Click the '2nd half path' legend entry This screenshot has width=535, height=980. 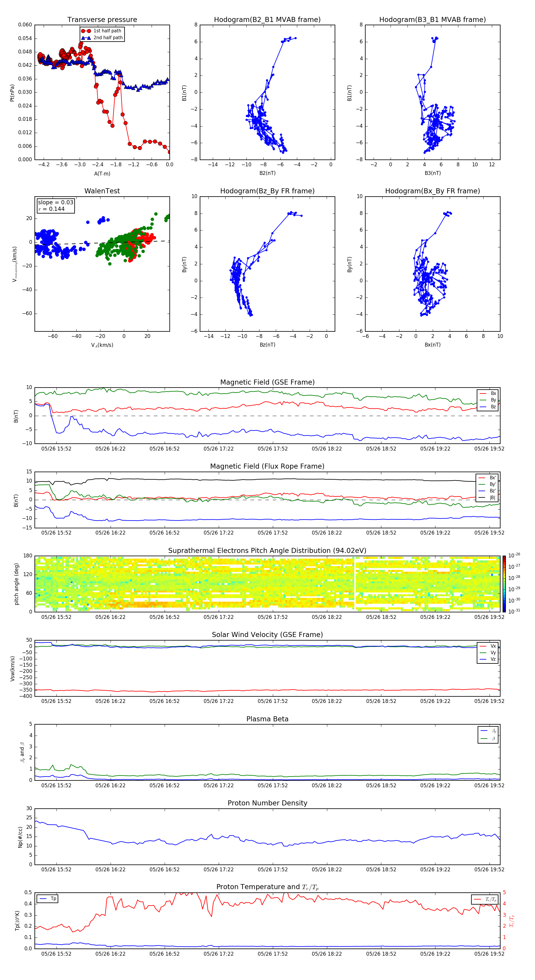click(x=102, y=38)
